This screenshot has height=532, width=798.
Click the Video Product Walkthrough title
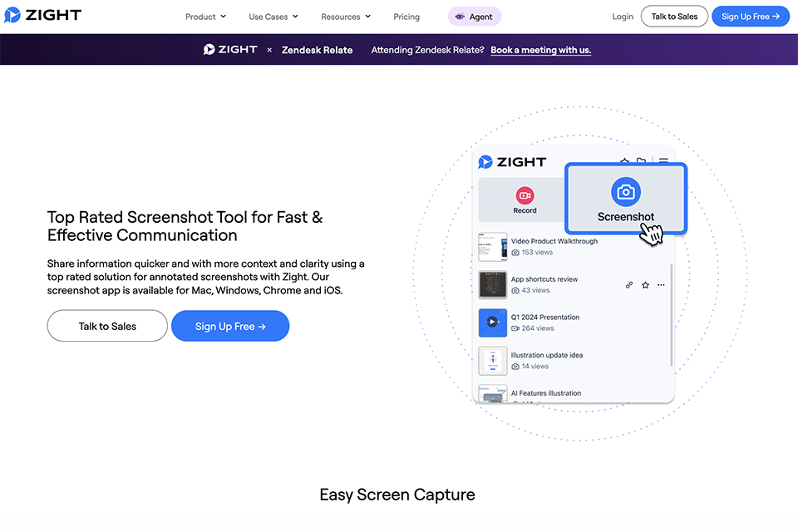[x=554, y=241]
